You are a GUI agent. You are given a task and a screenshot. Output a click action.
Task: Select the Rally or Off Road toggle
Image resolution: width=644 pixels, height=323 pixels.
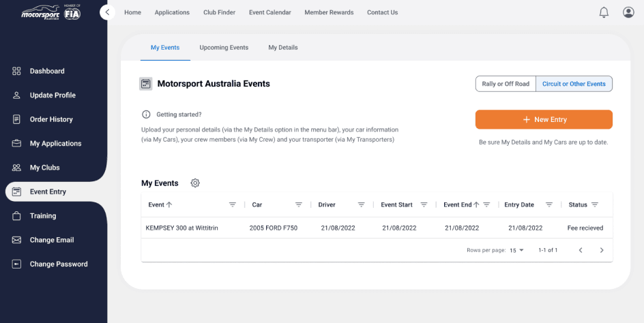tap(506, 84)
